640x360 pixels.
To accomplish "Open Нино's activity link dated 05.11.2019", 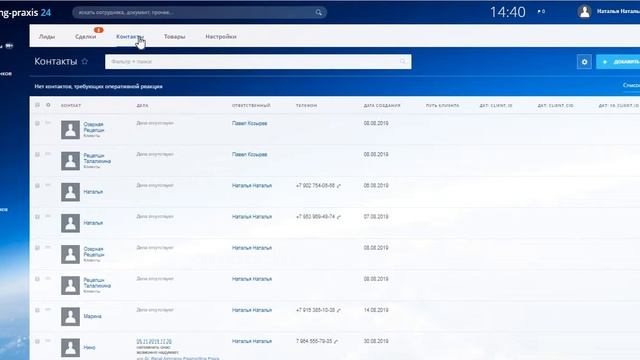I will coord(154,342).
